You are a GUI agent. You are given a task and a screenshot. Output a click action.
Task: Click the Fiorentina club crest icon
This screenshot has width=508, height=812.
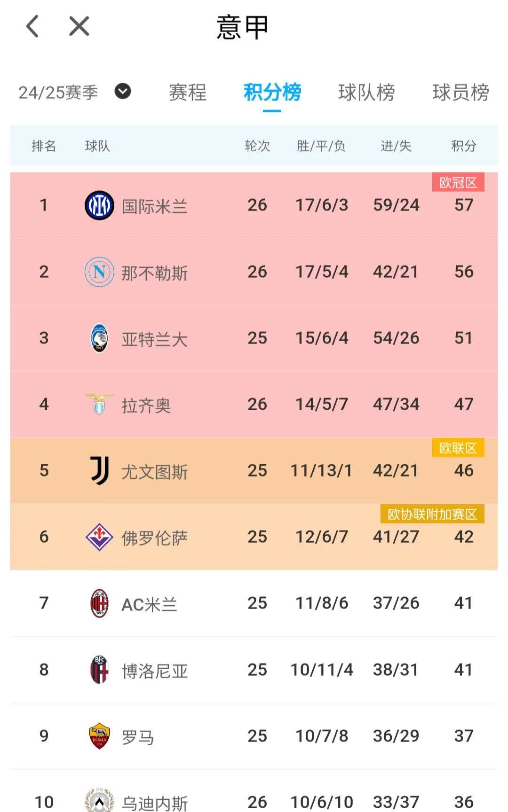click(99, 537)
